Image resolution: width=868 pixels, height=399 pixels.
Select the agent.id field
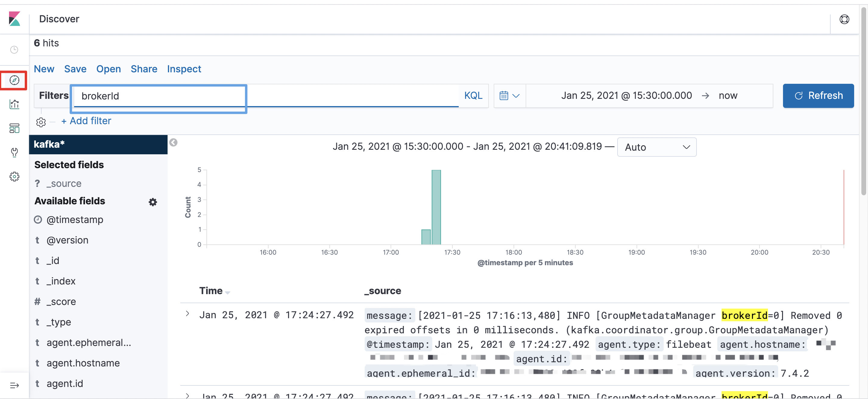coord(65,384)
